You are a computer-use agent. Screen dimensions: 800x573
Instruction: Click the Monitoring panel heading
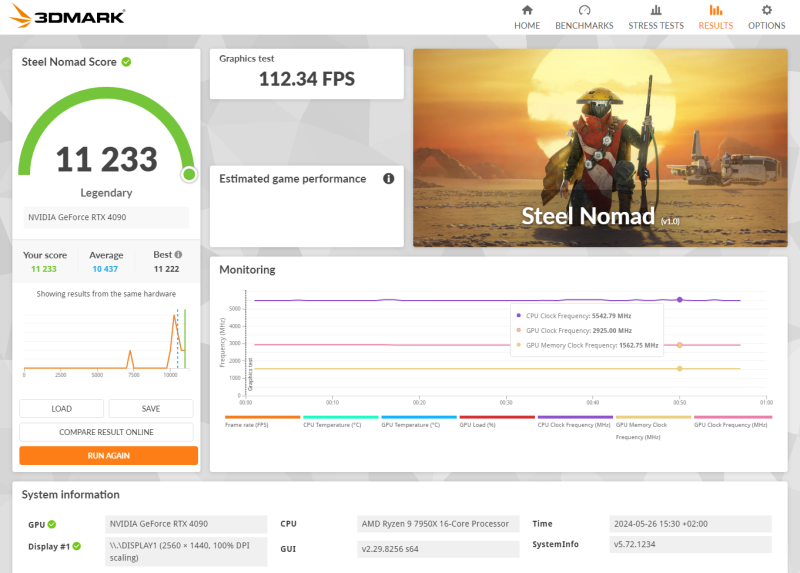pyautogui.click(x=247, y=270)
